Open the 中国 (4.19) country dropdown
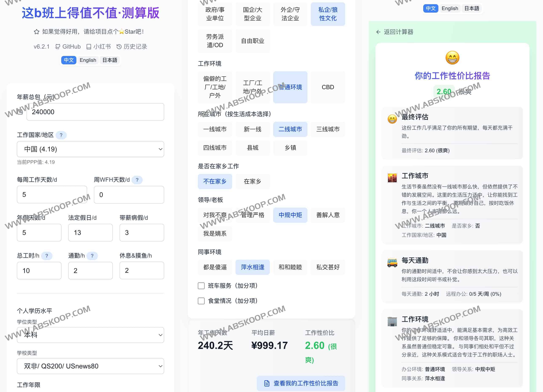 point(90,149)
